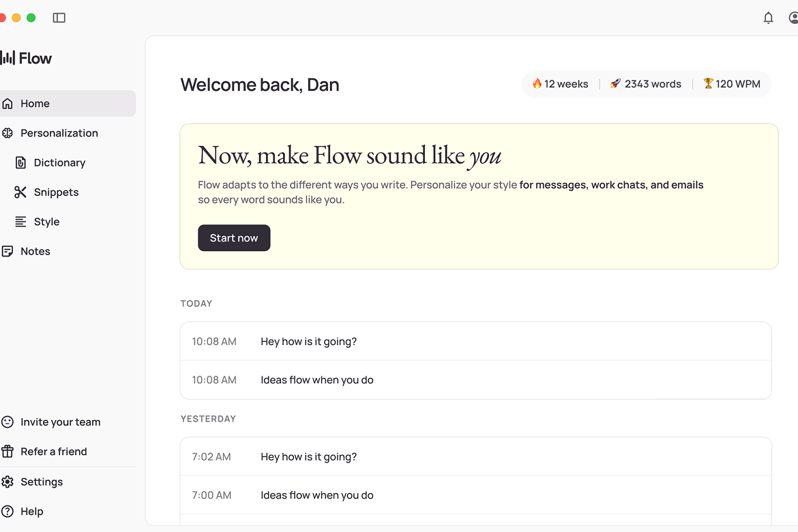798x532 pixels.
Task: Select the Style text-lines icon
Action: click(x=20, y=221)
